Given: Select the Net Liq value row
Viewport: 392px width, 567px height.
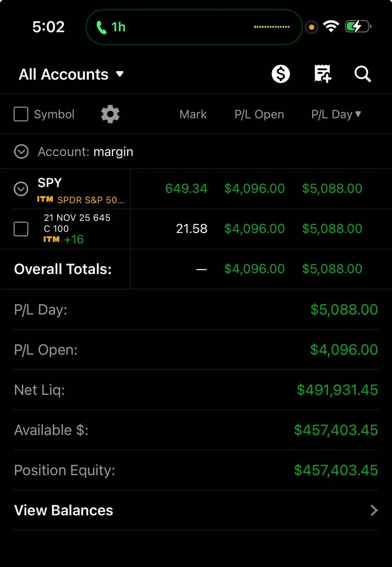Looking at the screenshot, I should click(x=196, y=390).
